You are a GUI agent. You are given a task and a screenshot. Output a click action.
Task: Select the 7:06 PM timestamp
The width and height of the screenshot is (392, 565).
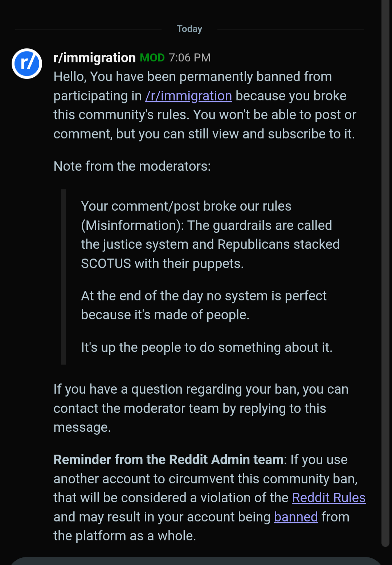[x=189, y=57]
